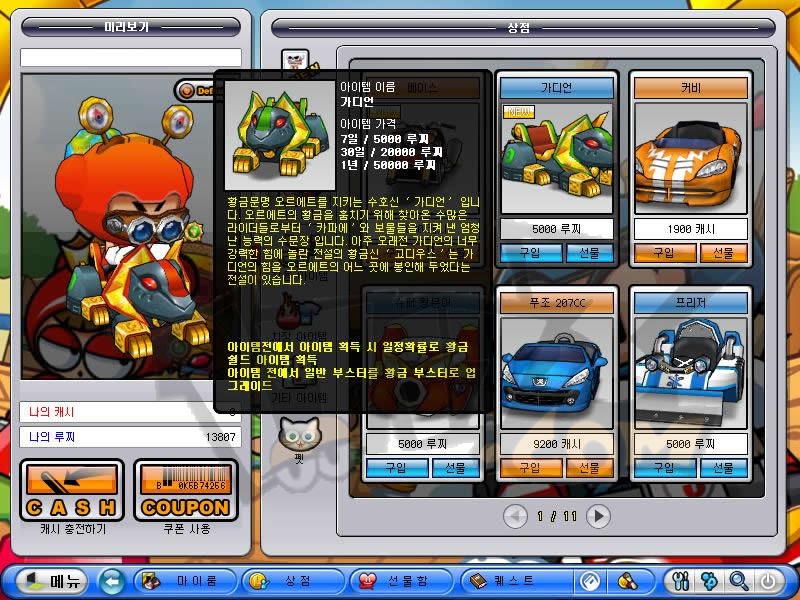Click the 1년 / 50000 루찌 price line
The image size is (800, 600).
[x=388, y=165]
